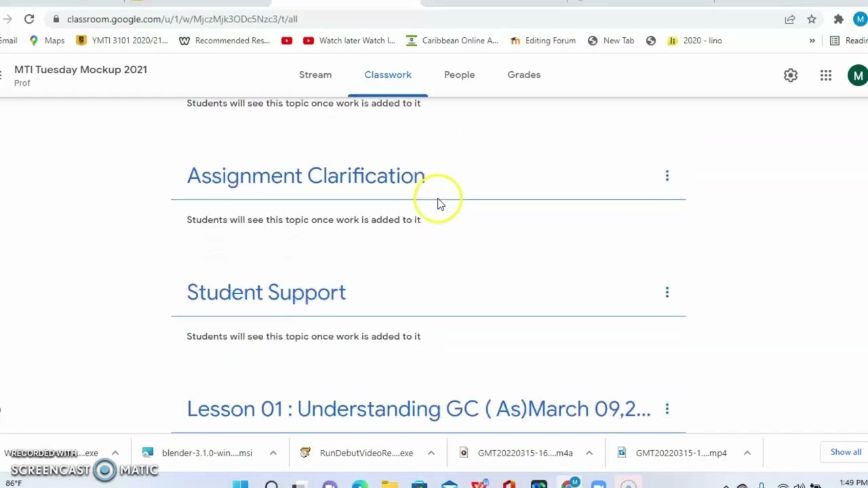Open the Grades tab
The width and height of the screenshot is (868, 488).
(x=524, y=75)
